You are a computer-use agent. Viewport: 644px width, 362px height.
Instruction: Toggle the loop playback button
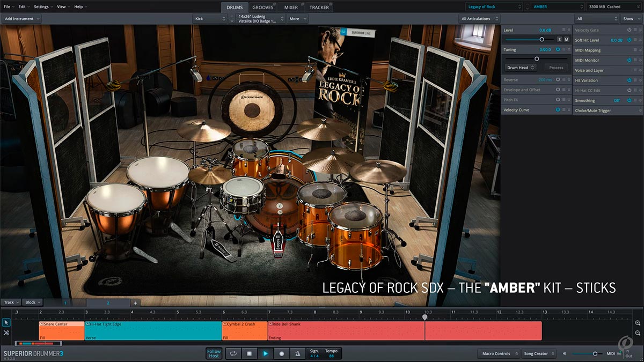(x=233, y=353)
